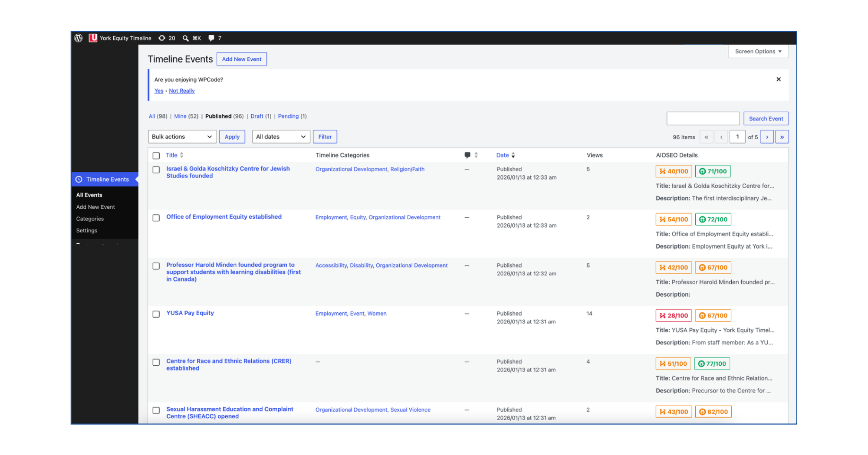Click the Add New Event button
Screen dimensions: 868x455
242,59
